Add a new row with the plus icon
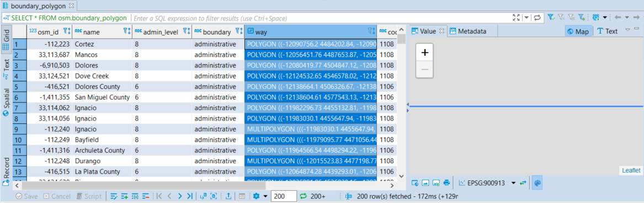 click(x=125, y=196)
